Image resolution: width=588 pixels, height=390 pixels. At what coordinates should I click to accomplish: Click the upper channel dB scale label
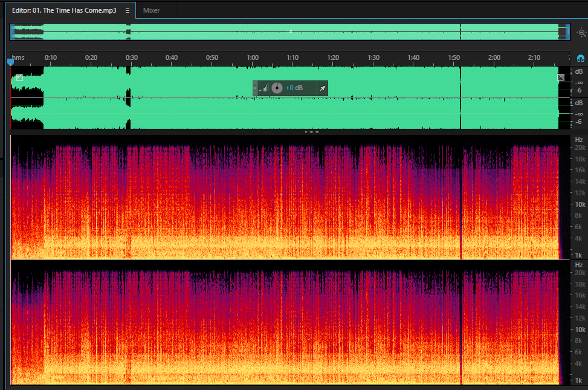tap(578, 72)
